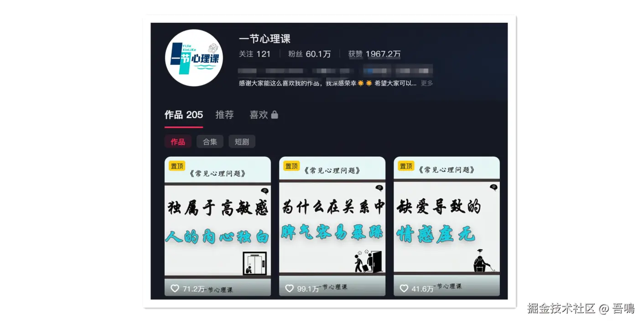
Task: Like the 71.2万 video via heart icon
Action: tap(175, 288)
